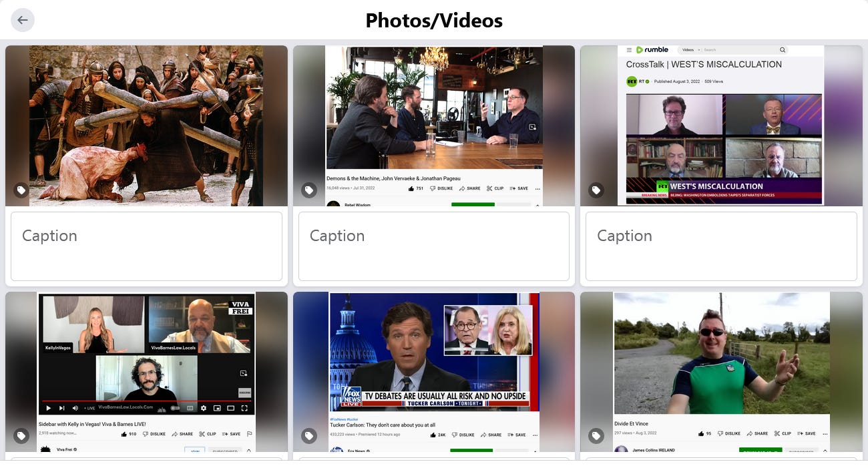This screenshot has width=868, height=468.
Task: Click the Photos/Videos page title
Action: pyautogui.click(x=434, y=21)
